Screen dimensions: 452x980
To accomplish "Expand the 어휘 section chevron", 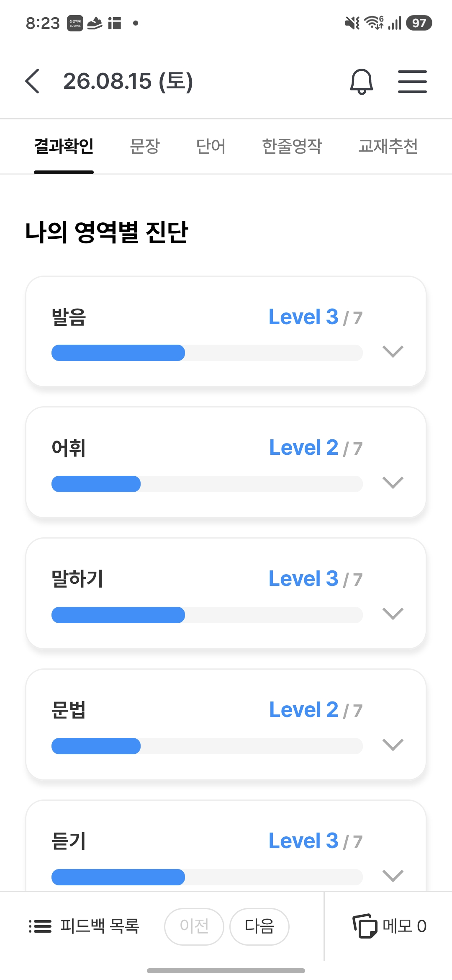I will click(x=393, y=482).
